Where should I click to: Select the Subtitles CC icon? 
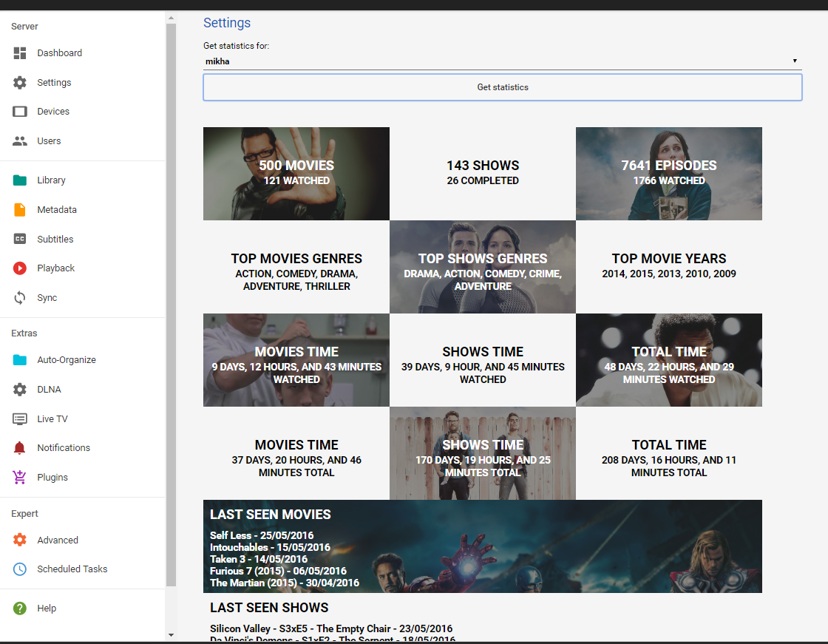(19, 239)
